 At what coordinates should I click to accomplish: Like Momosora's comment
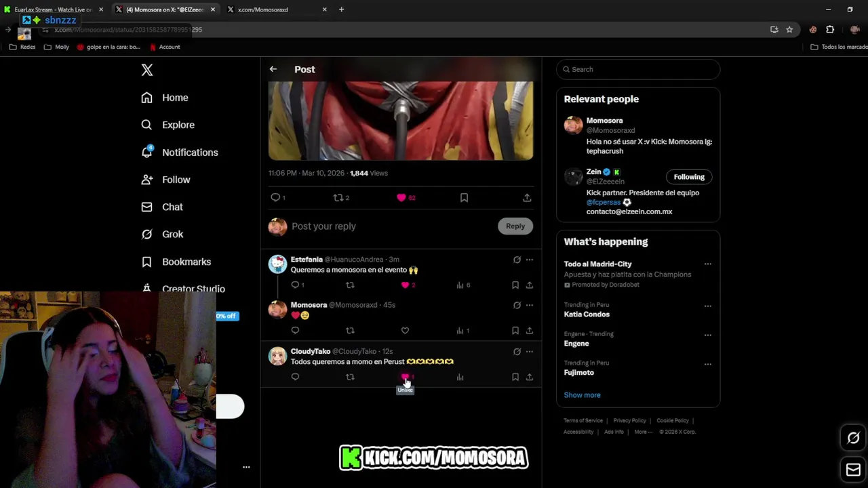coord(405,330)
